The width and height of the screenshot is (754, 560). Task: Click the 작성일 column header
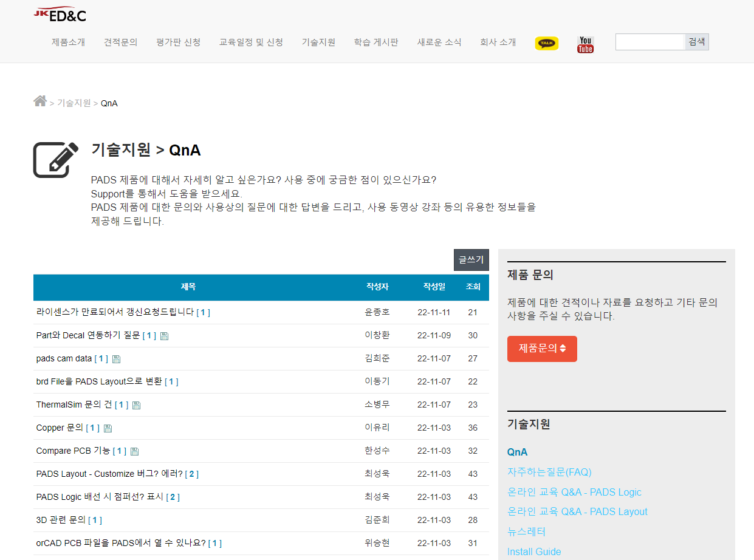[x=434, y=287]
